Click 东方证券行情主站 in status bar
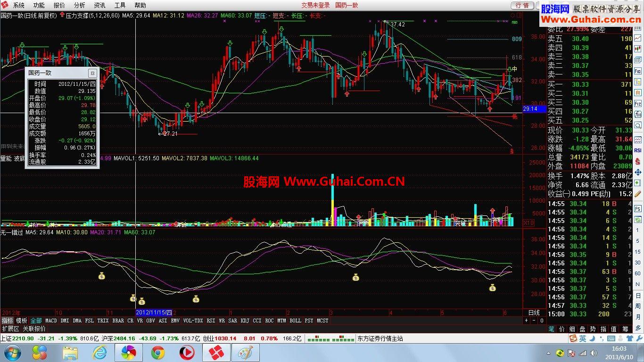The width and height of the screenshot is (644, 362). pos(380,338)
